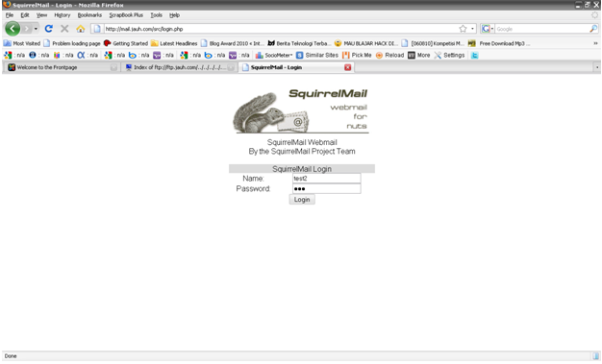The height and width of the screenshot is (364, 602).
Task: Click the Login button
Action: click(x=302, y=200)
